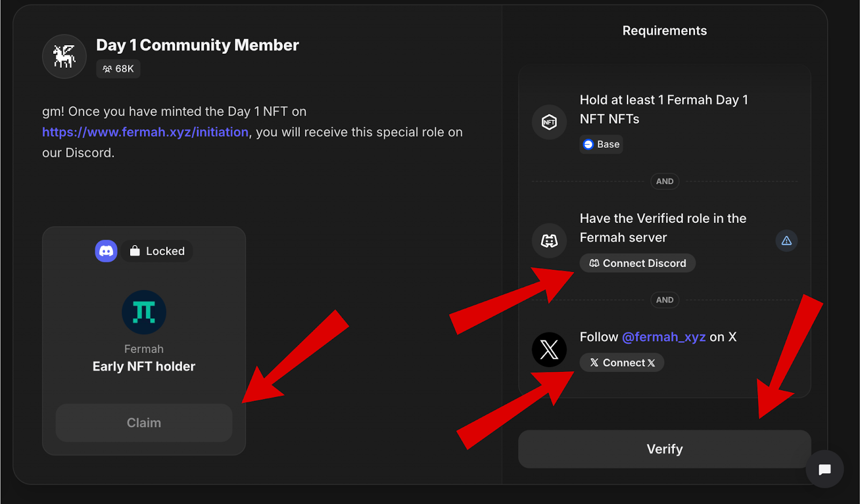The height and width of the screenshot is (504, 860).
Task: Click the pixel unicorn community avatar
Action: tap(64, 56)
